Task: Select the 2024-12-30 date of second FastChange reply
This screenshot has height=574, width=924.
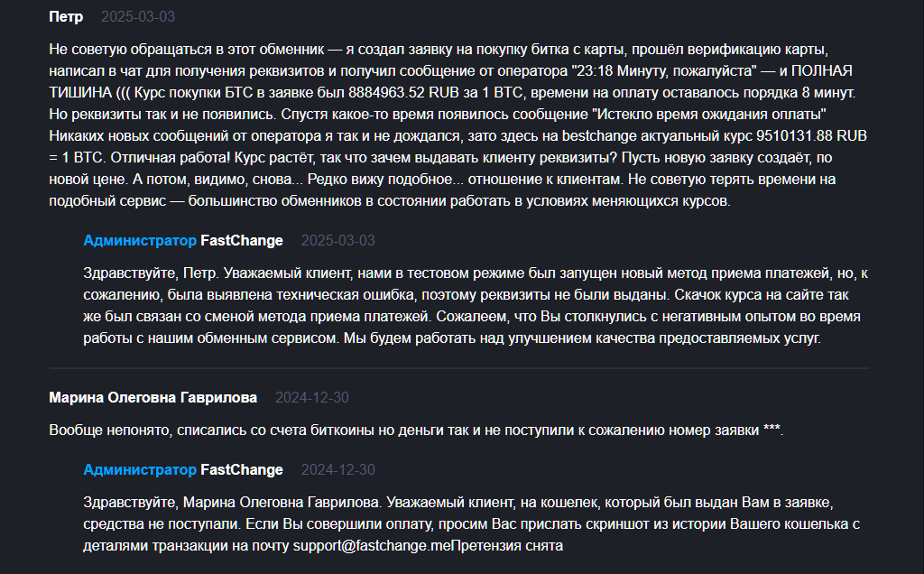Action: [x=337, y=469]
